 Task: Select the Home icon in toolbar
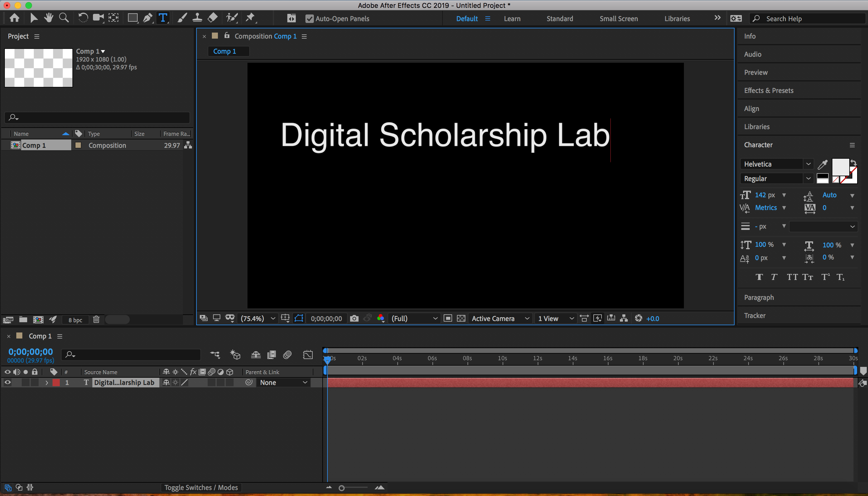14,18
